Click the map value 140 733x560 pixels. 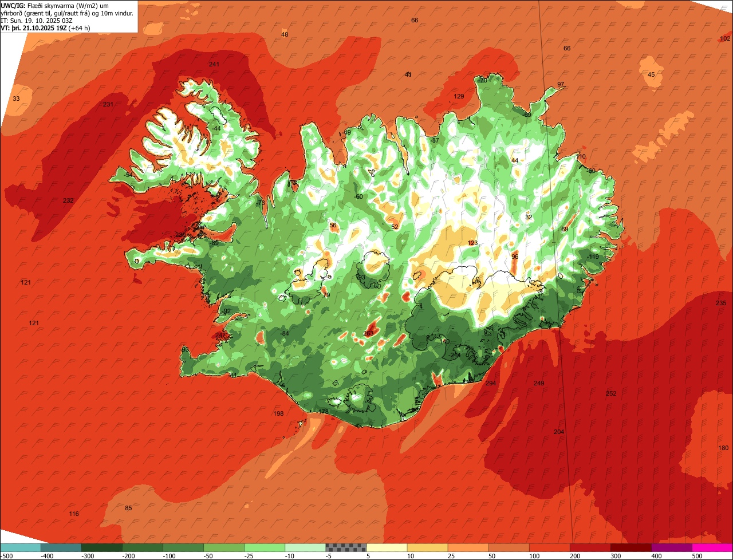(x=444, y=341)
